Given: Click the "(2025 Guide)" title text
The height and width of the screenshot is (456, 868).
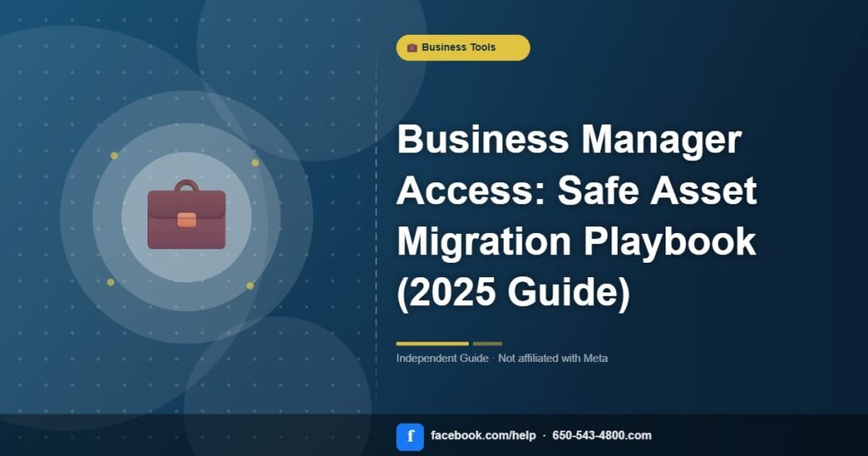Looking at the screenshot, I should coord(514,293).
